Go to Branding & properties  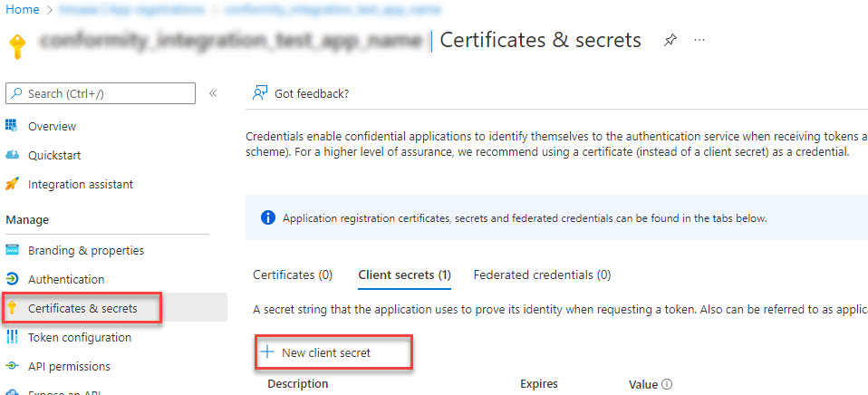click(85, 250)
